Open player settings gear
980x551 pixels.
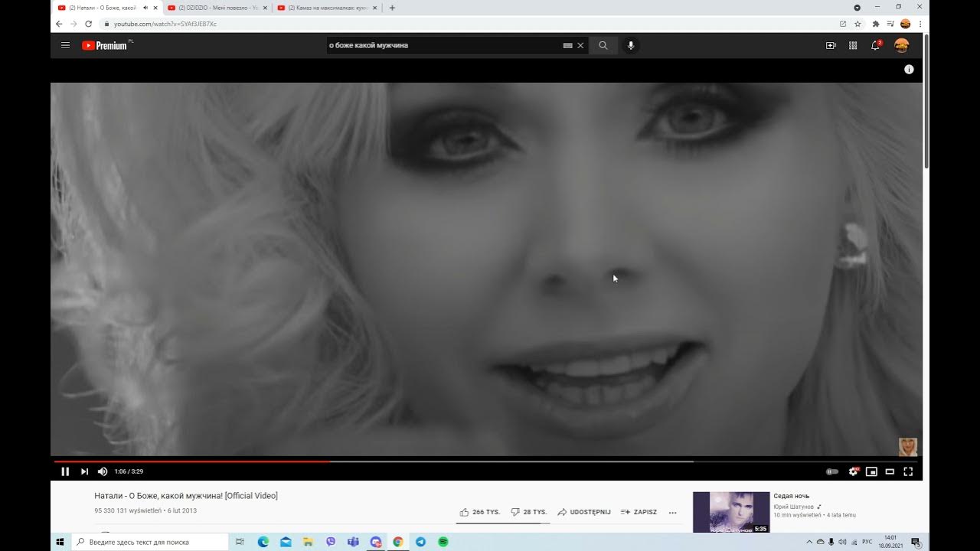pos(853,471)
